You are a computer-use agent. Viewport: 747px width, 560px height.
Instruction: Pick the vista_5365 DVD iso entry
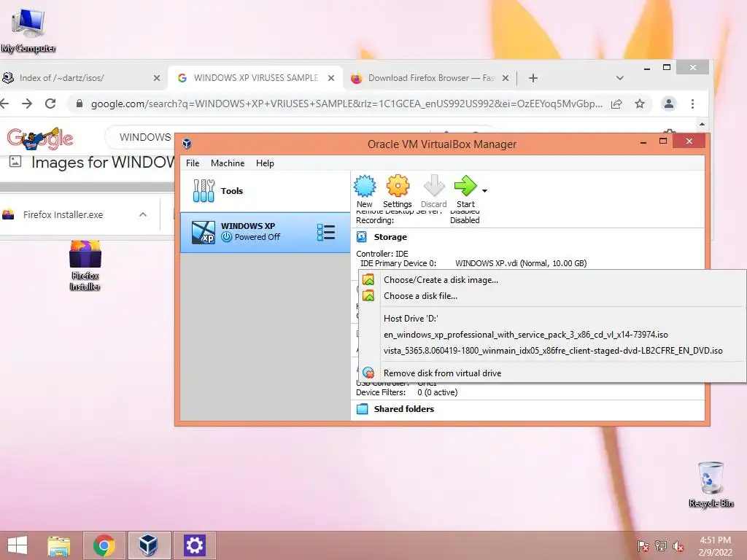[x=552, y=351]
